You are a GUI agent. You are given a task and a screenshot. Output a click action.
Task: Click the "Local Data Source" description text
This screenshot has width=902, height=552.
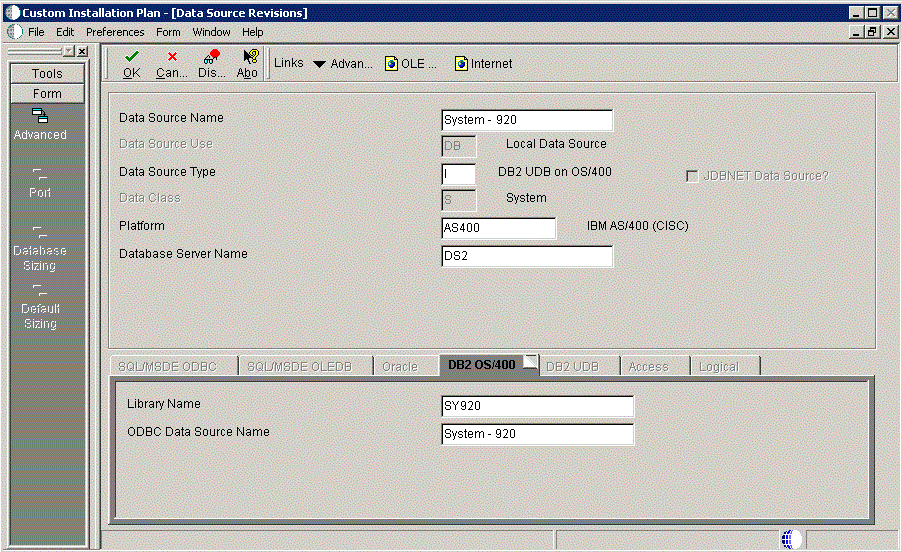pyautogui.click(x=556, y=144)
